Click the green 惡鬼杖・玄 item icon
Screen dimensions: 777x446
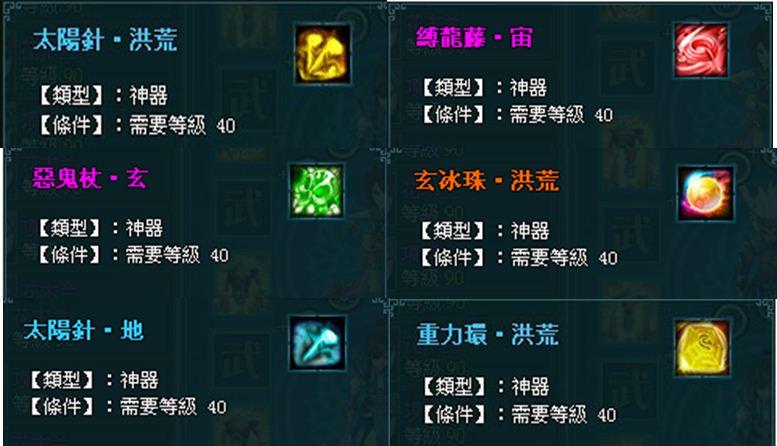(x=317, y=191)
